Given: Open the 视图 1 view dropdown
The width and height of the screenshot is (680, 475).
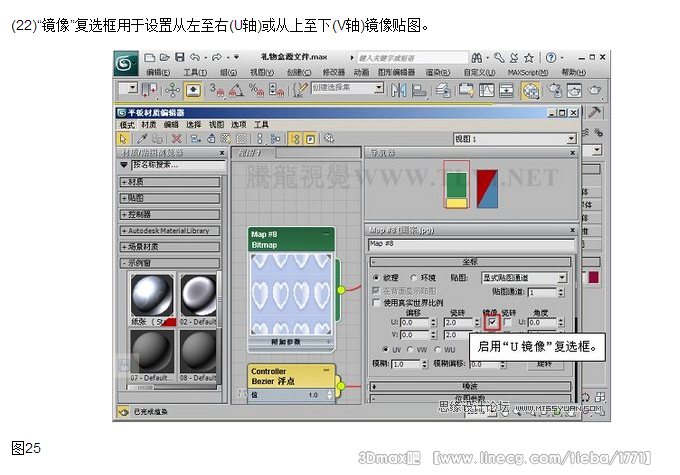Looking at the screenshot, I should (515, 139).
